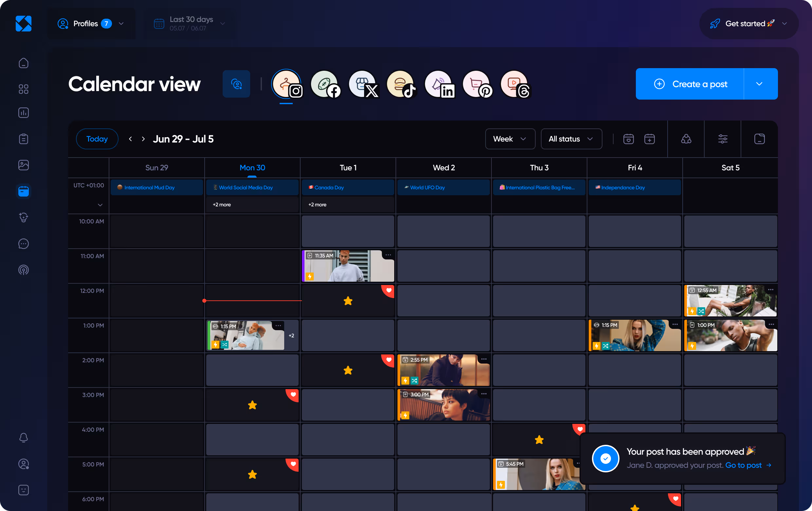
Task: Go to next week arrow
Action: pos(143,139)
